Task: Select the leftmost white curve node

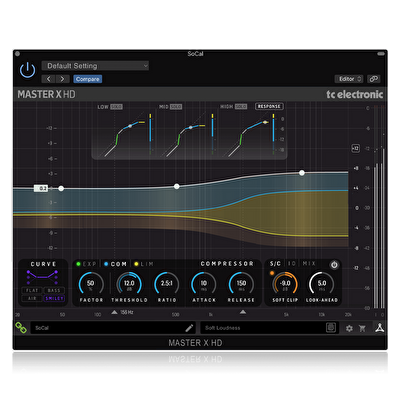Action: tap(61, 189)
